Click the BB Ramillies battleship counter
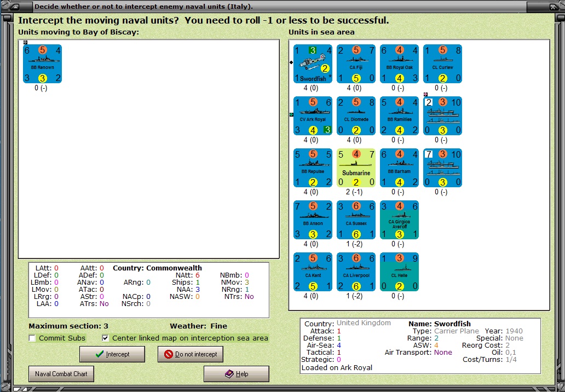Image resolution: width=565 pixels, height=392 pixels. (399, 116)
